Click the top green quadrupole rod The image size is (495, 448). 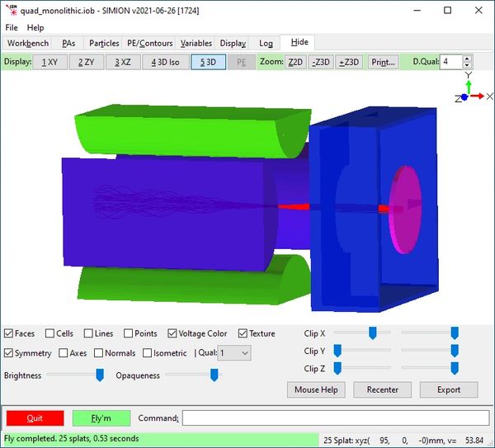tap(192, 131)
